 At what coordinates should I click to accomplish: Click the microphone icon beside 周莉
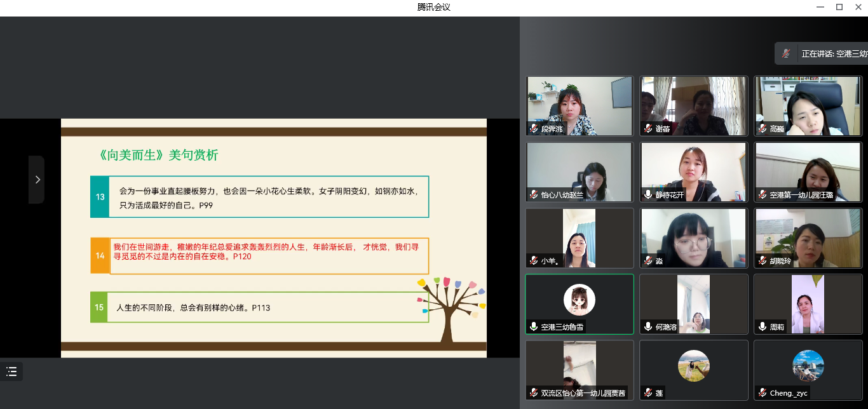pyautogui.click(x=763, y=327)
